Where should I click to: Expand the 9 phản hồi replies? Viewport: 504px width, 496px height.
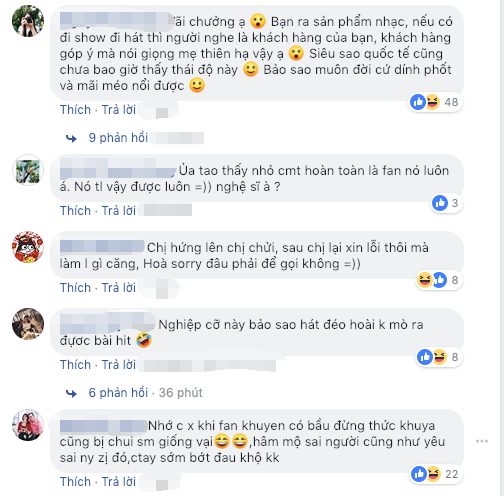point(118,138)
